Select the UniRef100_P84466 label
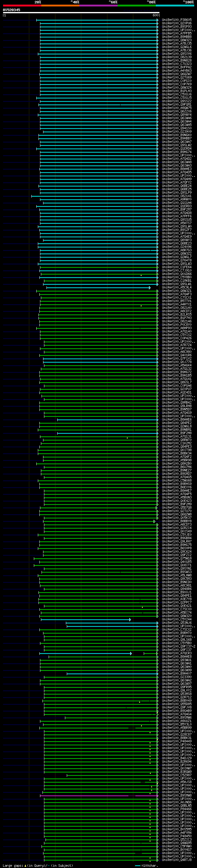The width and height of the screenshot is (197, 868). coord(177,809)
